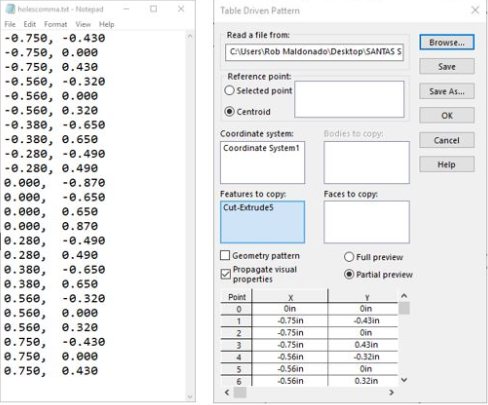Image resolution: width=488 pixels, height=405 pixels.
Task: Click the table's scroll down arrow
Action: pos(404,380)
